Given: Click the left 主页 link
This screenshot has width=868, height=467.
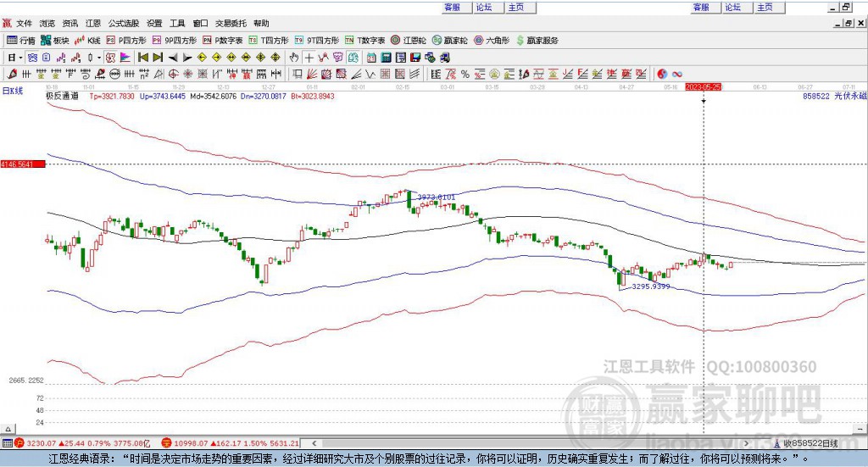Looking at the screenshot, I should click(x=516, y=7).
